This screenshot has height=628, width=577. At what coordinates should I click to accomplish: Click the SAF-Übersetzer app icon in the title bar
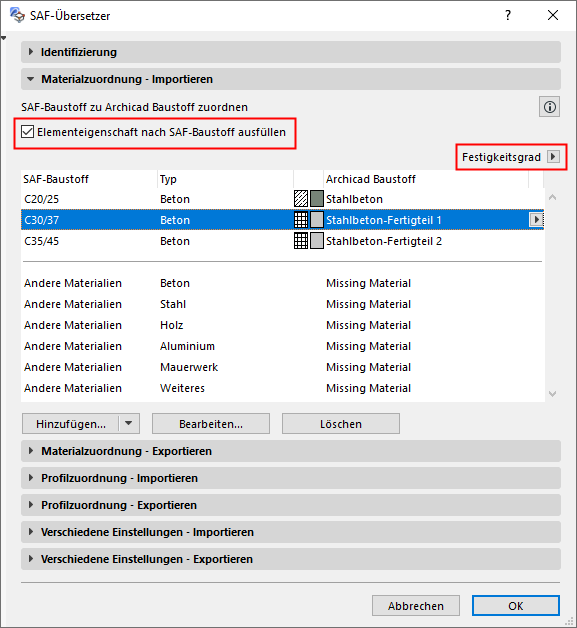[x=17, y=15]
